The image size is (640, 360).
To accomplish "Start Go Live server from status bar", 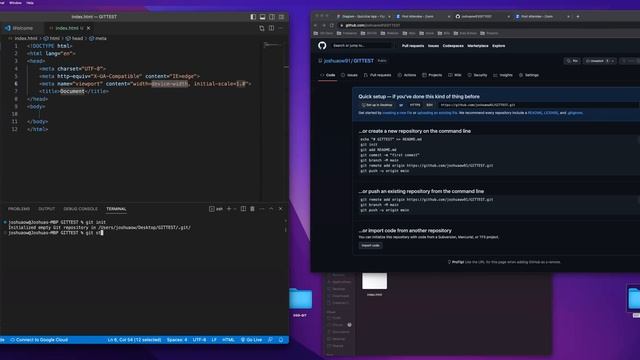I will (251, 340).
